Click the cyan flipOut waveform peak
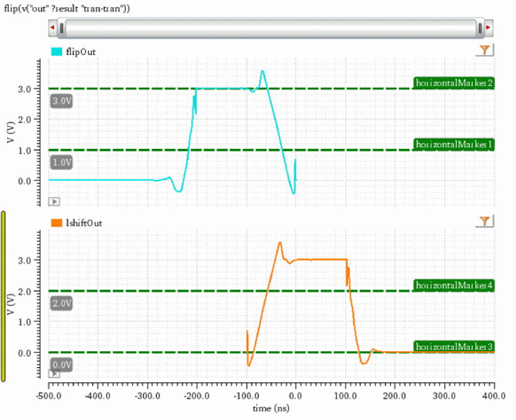Screen dimensions: 516x420 [262, 71]
